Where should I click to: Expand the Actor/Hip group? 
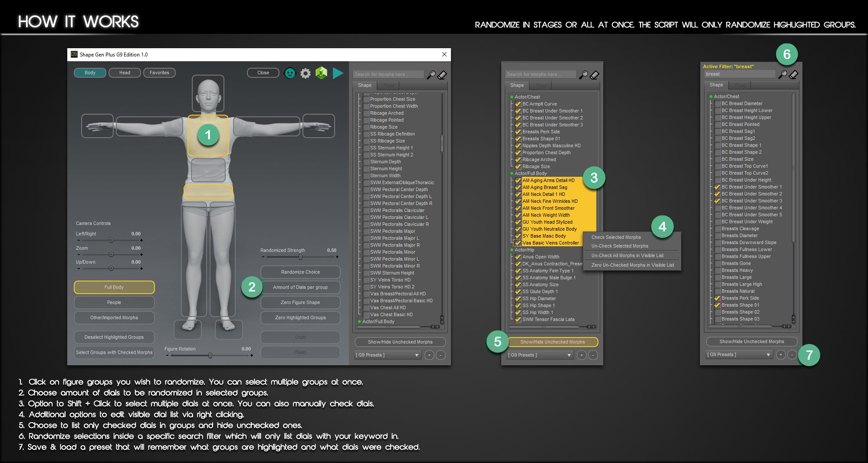tap(511, 250)
